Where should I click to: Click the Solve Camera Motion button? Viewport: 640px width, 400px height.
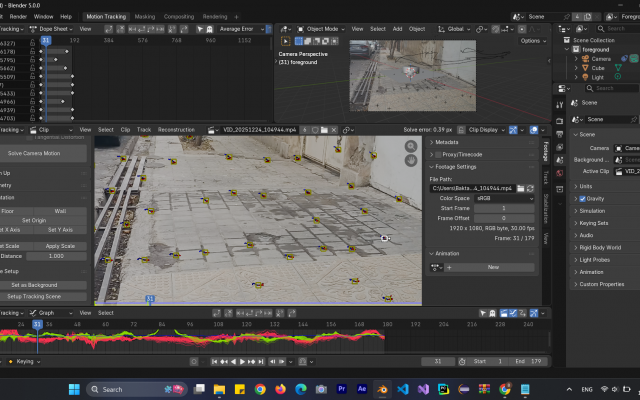(34, 153)
